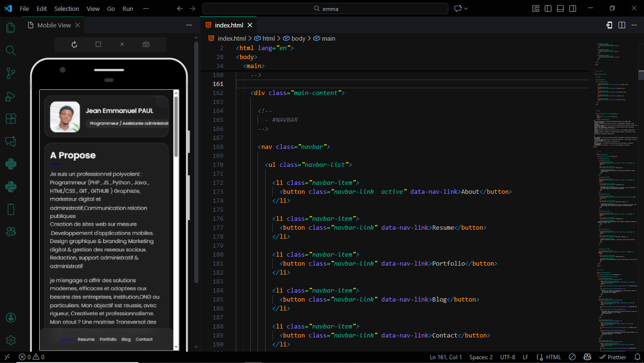
Task: Open the Copilot chat dropdown arrow
Action: (x=466, y=9)
